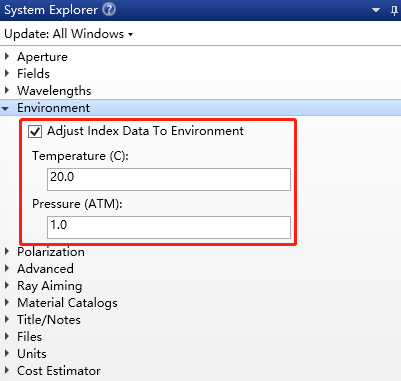The width and height of the screenshot is (401, 381).
Task: Open the System Explorer help icon
Action: point(109,9)
